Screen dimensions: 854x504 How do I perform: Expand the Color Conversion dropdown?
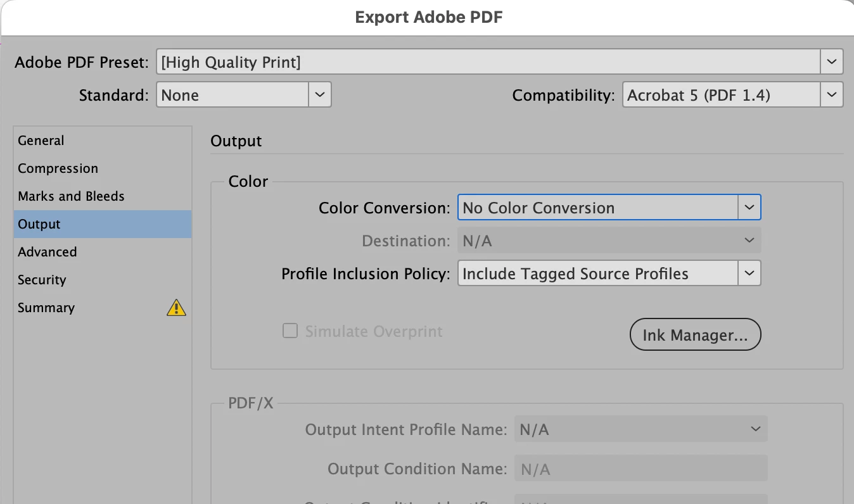tap(749, 208)
